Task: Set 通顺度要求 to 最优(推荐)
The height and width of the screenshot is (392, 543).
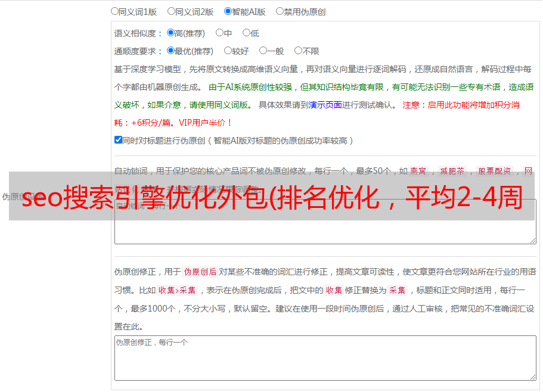Action: pyautogui.click(x=170, y=51)
